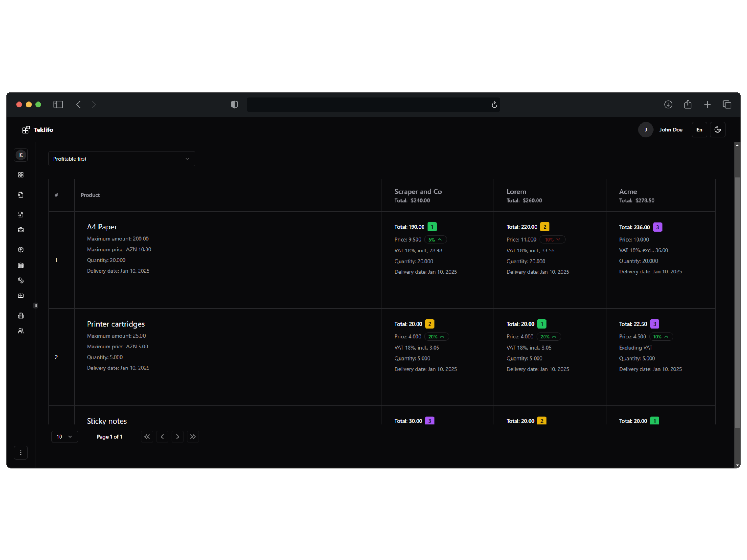
Task: Open the dashboard grid icon in sidebar
Action: click(x=21, y=175)
